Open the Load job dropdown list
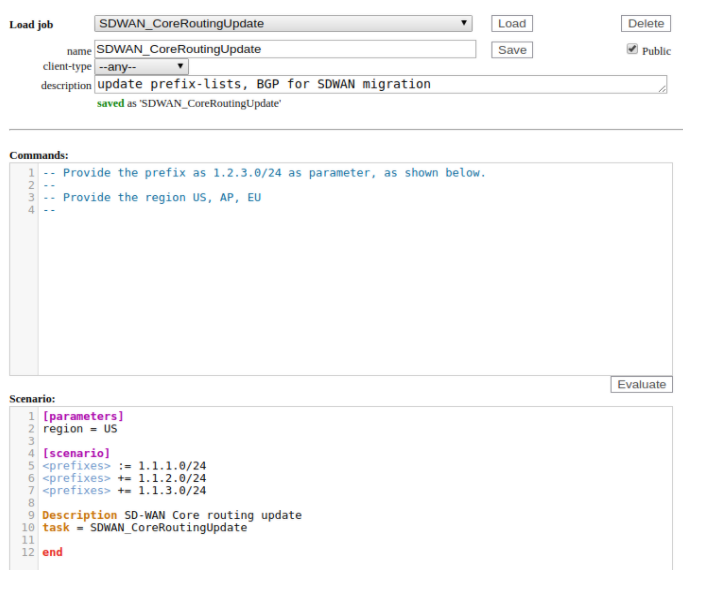Image resolution: width=711 pixels, height=600 pixels. (283, 24)
